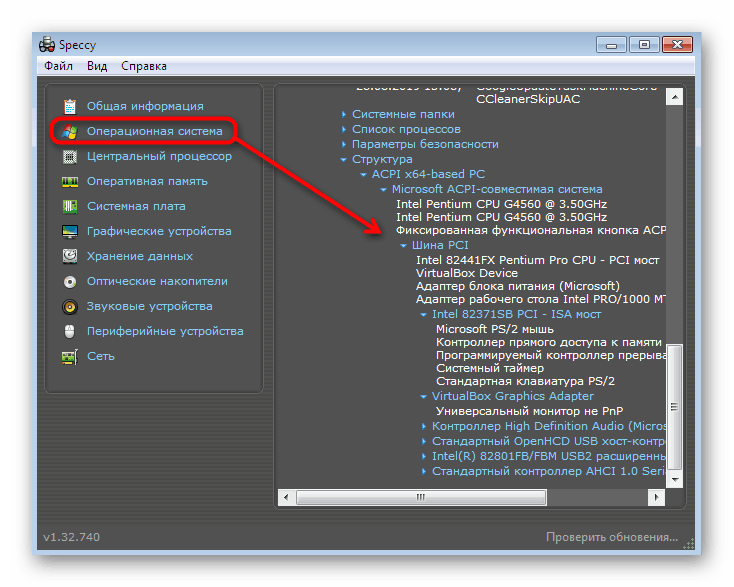734x587 pixels.
Task: Select the VirtualBox Device row
Action: [467, 273]
